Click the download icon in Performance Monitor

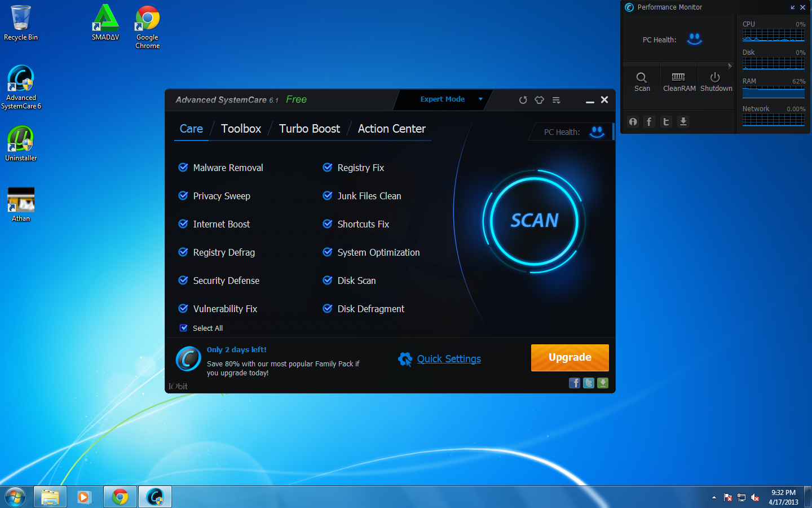683,122
